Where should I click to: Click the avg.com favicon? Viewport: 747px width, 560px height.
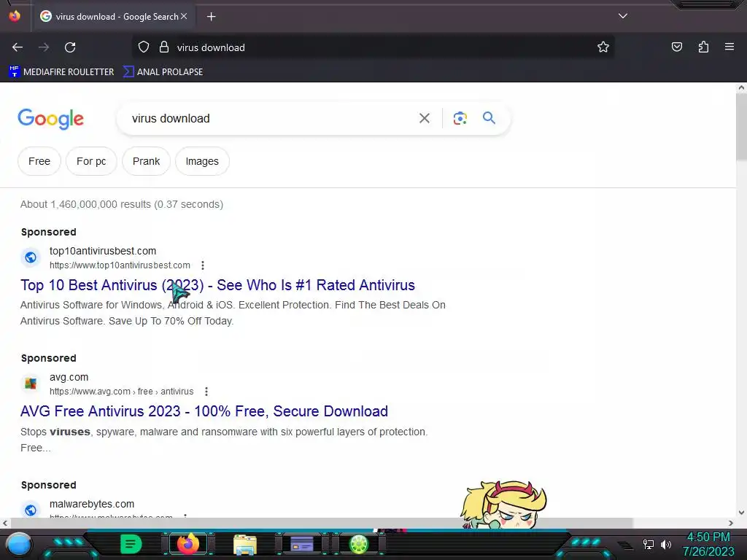[31, 384]
